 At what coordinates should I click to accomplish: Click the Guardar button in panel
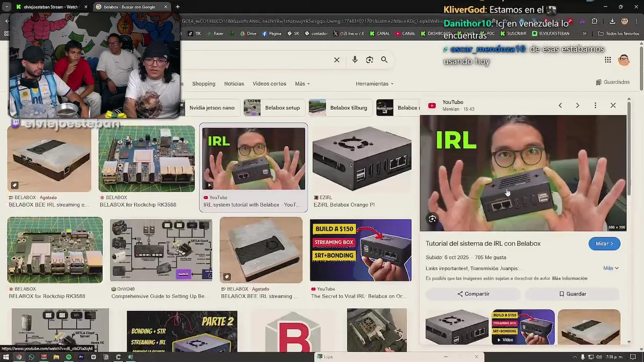[x=573, y=294]
